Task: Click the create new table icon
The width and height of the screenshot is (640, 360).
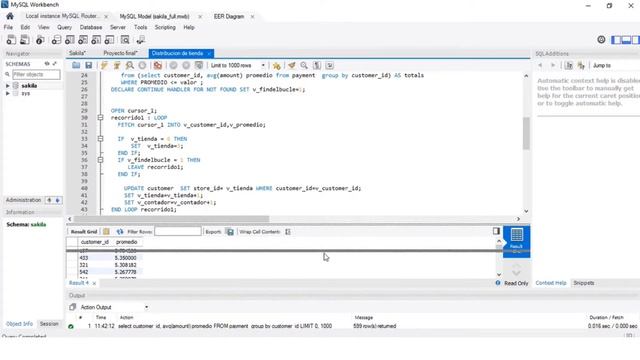Action: pos(70,40)
